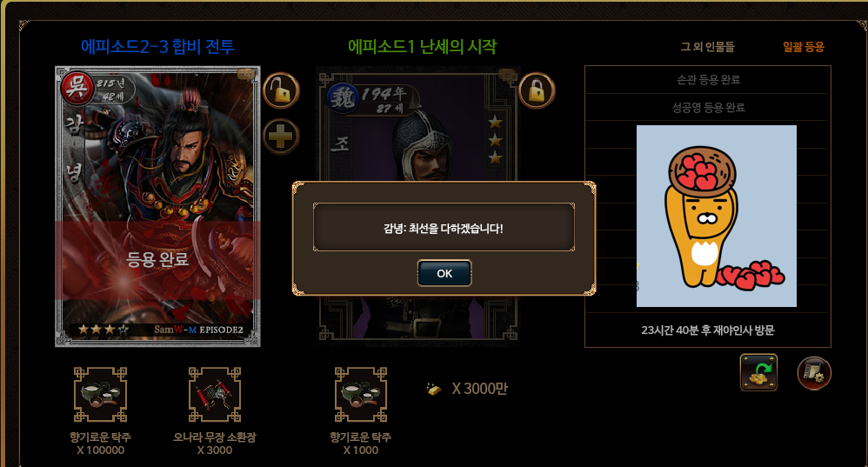This screenshot has height=467, width=868.
Task: Click the 손관 등용 완료 list entry
Action: coord(708,80)
